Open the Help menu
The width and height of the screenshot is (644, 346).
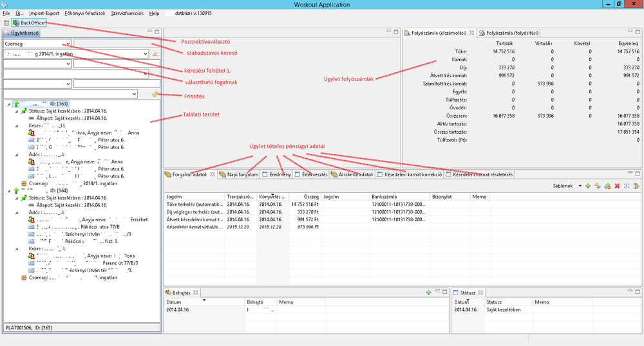(x=154, y=13)
